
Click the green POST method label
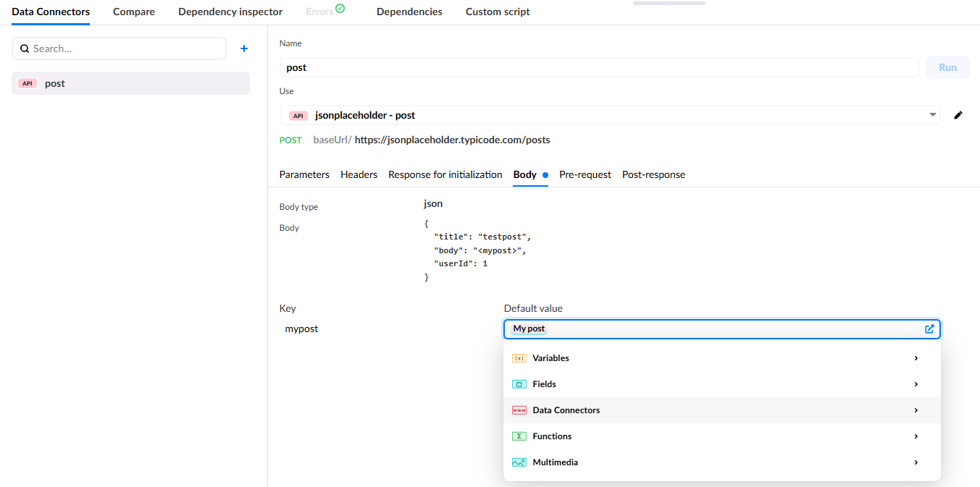[290, 140]
